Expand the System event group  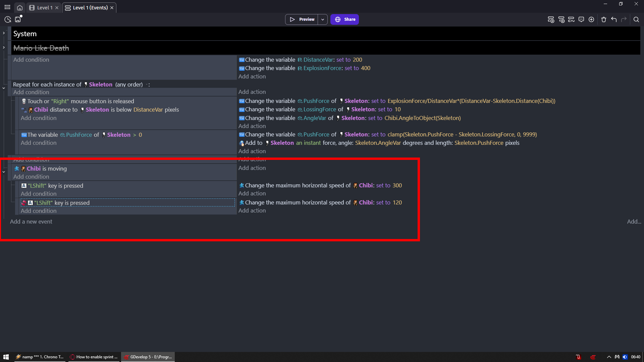click(x=4, y=33)
